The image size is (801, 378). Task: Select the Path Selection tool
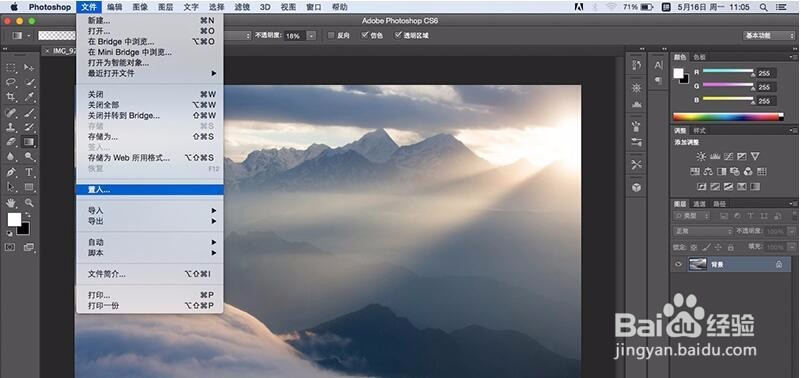[x=11, y=187]
